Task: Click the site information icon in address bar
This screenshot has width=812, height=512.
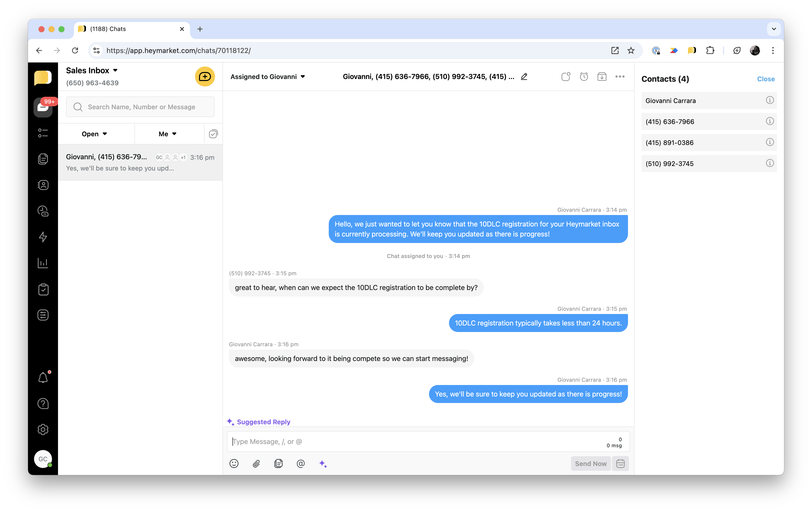Action: coord(96,50)
